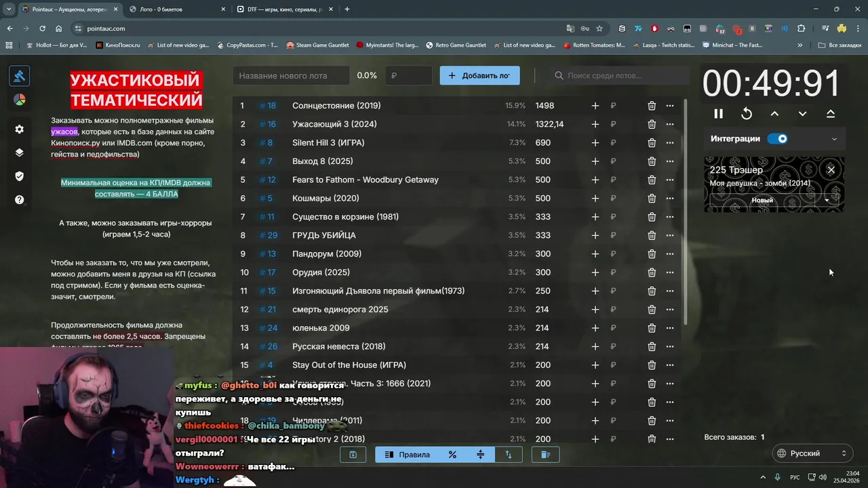The image size is (868, 488).
Task: Click the sort arrows icon in bottom toolbar
Action: [509, 455]
